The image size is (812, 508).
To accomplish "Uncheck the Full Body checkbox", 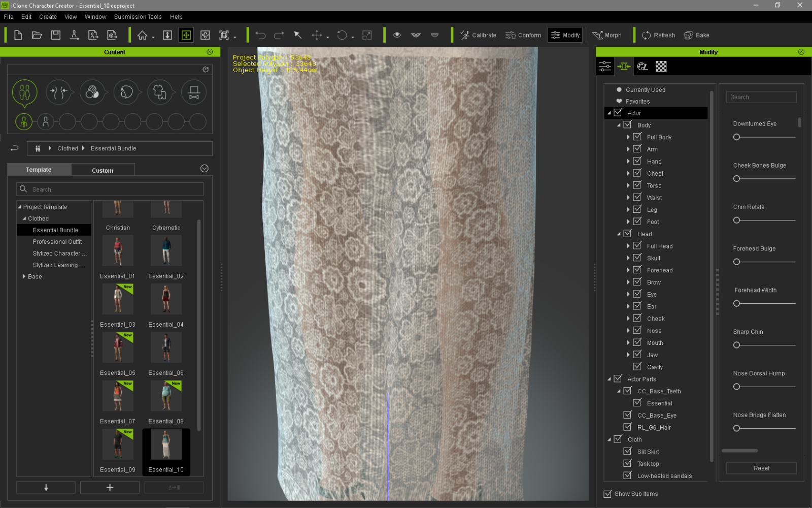I will point(637,137).
